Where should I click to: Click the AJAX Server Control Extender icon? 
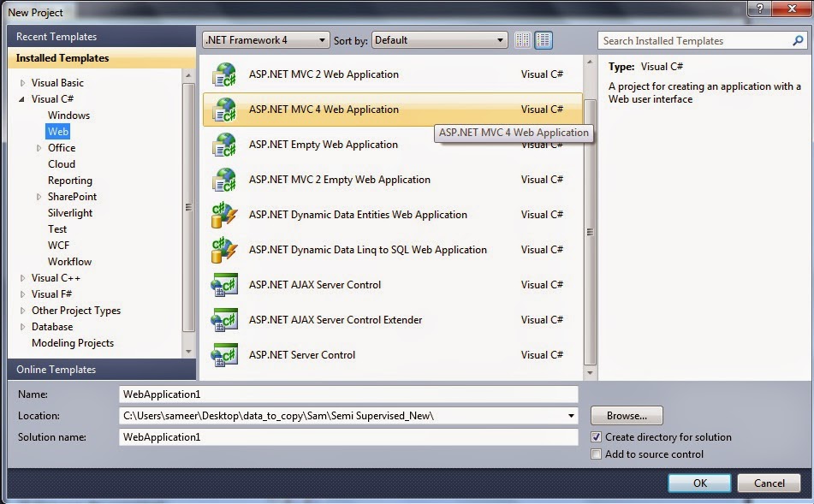tap(224, 320)
